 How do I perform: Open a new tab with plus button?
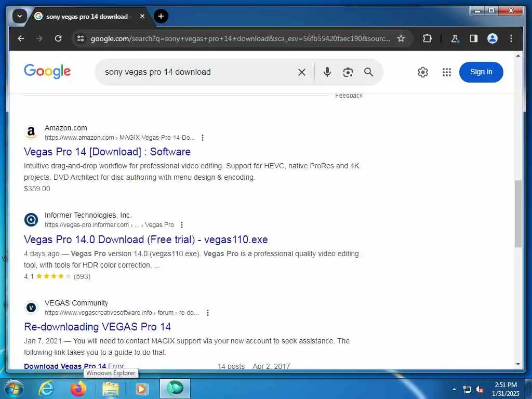coord(161,16)
